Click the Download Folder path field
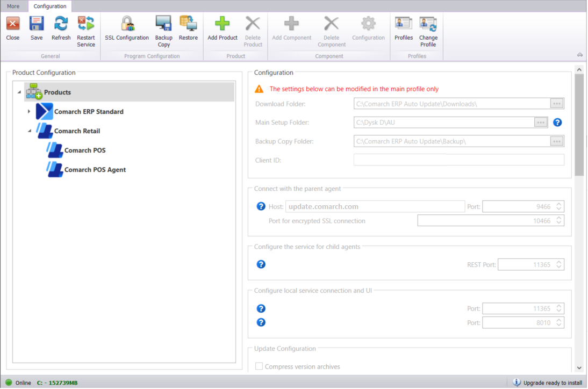The width and height of the screenshot is (588, 389). coord(452,104)
